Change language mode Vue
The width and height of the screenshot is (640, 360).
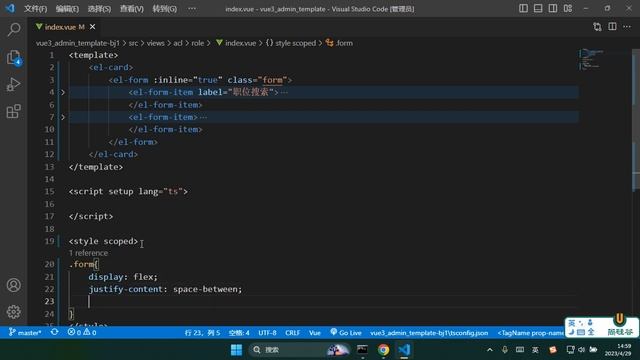315,333
